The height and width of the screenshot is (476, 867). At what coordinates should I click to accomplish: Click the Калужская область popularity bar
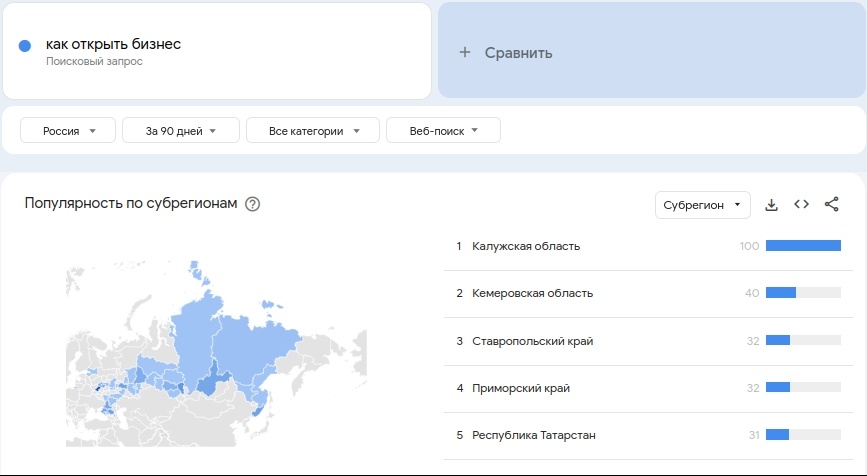pos(803,245)
